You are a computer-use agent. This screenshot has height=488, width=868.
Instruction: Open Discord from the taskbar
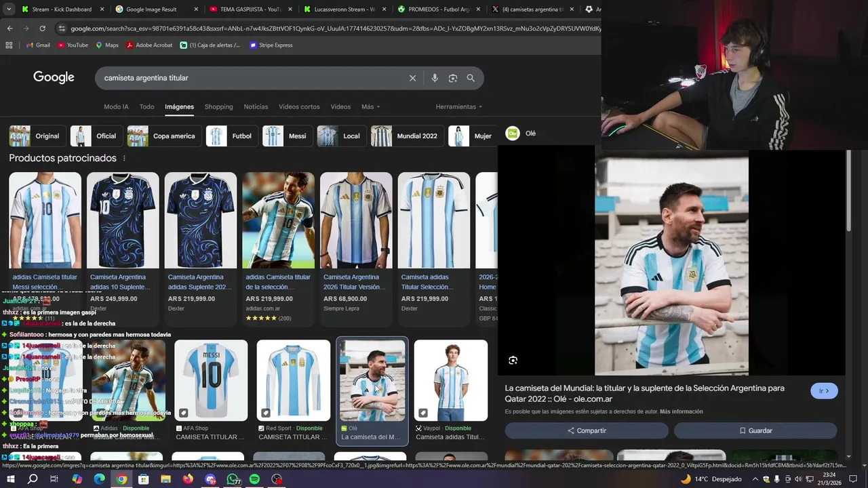tap(210, 479)
